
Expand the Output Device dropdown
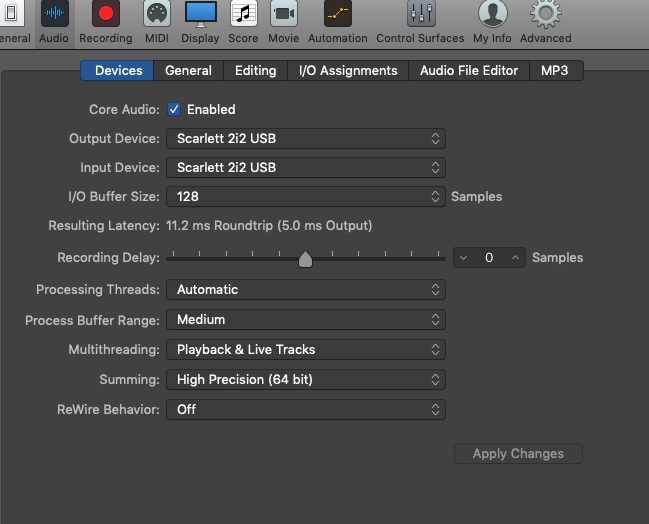[x=305, y=139]
